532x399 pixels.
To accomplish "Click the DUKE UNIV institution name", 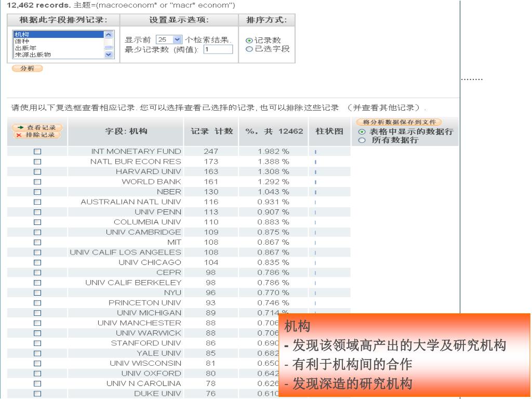I will [x=157, y=394].
